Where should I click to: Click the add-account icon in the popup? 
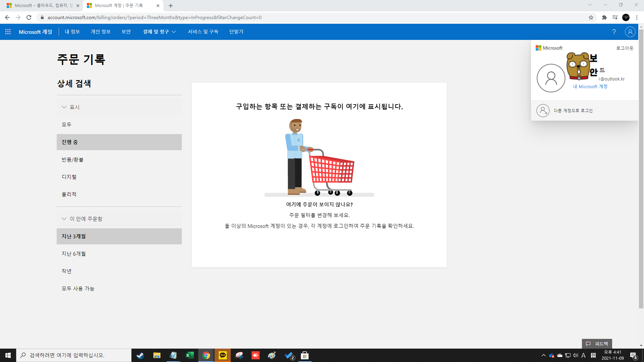[543, 111]
